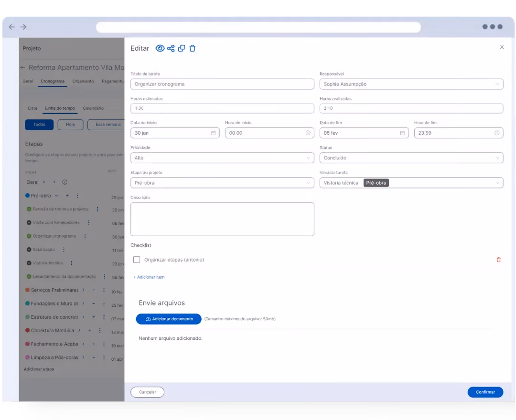The height and width of the screenshot is (420, 516).
Task: Click the red Cobertura Metálica color dot
Action: [28, 330]
